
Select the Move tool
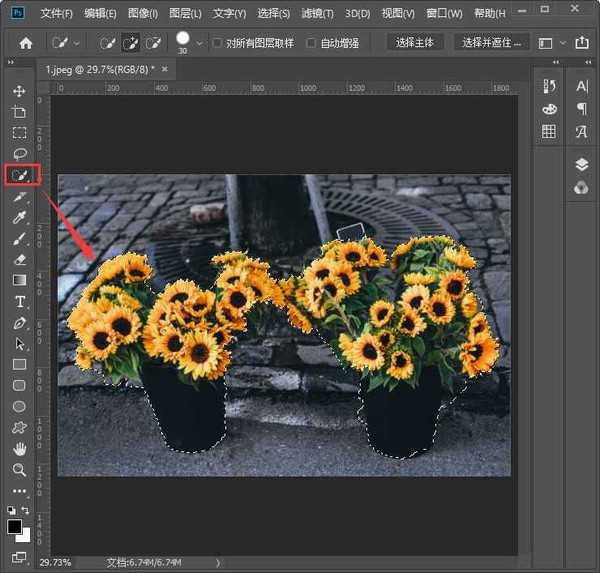pos(19,91)
